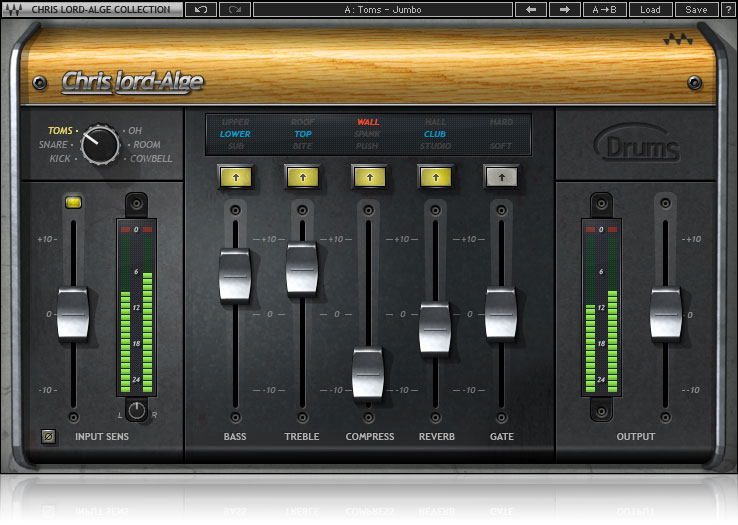Open help with the question mark icon

(727, 9)
